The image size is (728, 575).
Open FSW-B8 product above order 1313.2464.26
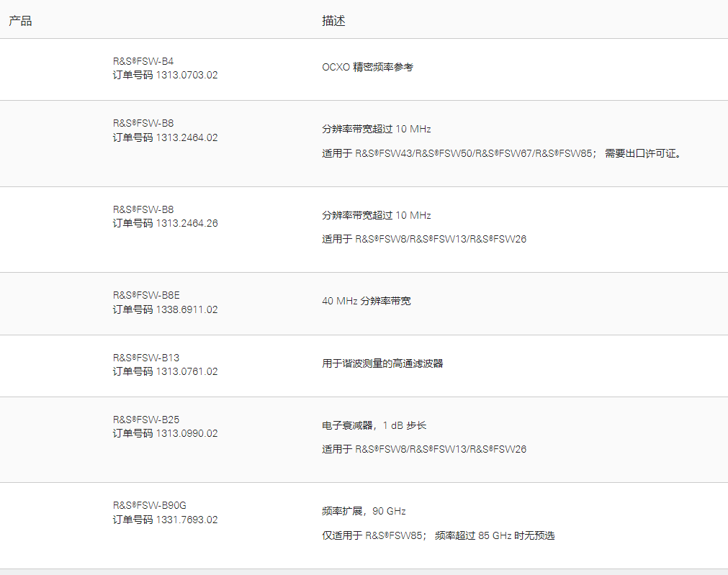[143, 209]
